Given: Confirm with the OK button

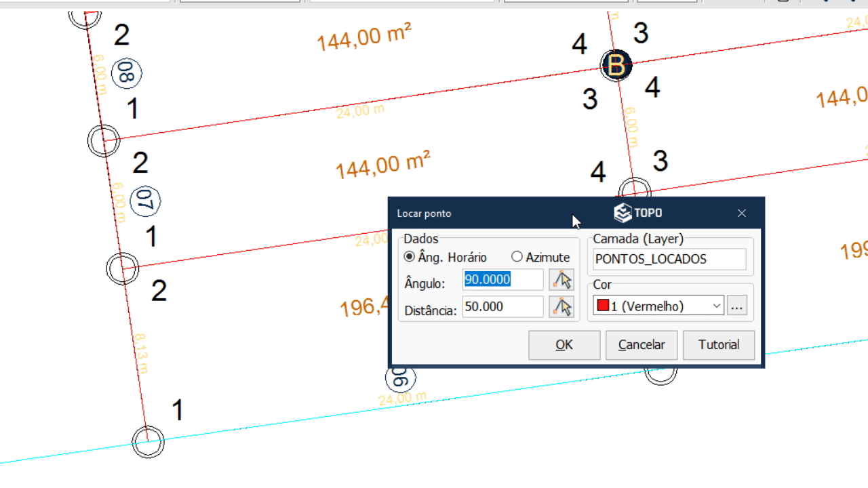Looking at the screenshot, I should coord(564,345).
